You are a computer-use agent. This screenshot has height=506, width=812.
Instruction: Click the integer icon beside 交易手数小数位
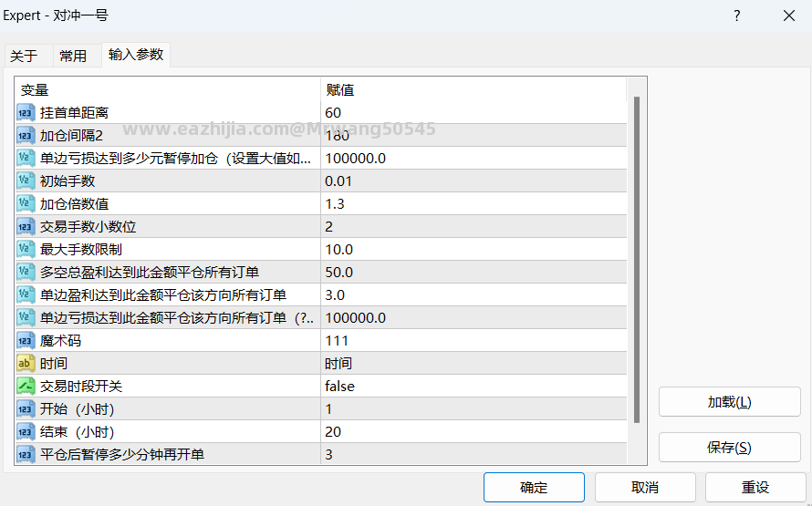coord(26,227)
